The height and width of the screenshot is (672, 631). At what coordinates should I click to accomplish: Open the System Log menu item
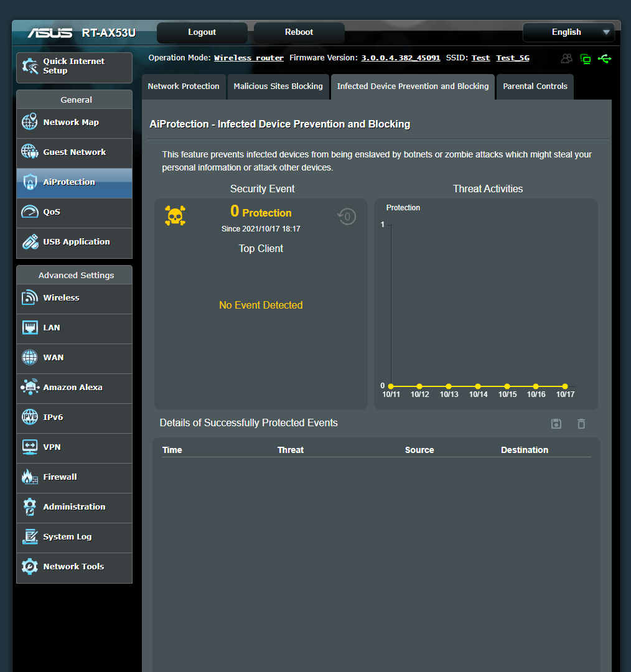tap(74, 537)
